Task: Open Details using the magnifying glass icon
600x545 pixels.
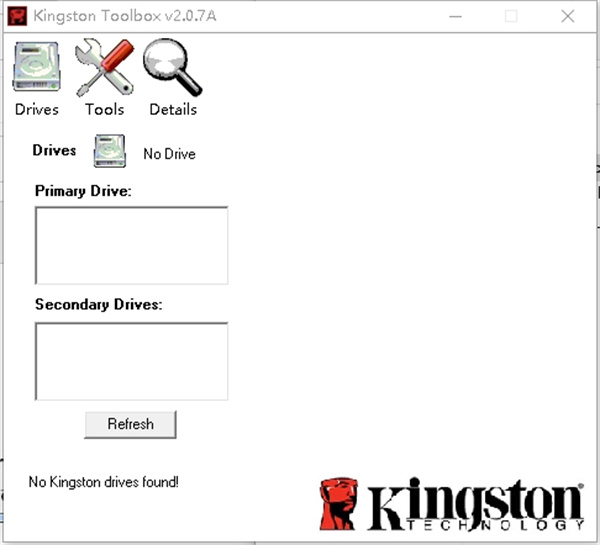Action: pos(172,67)
